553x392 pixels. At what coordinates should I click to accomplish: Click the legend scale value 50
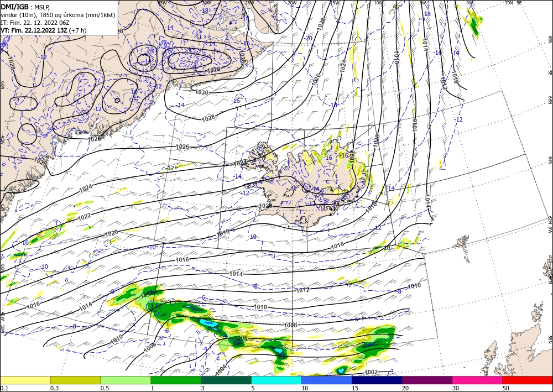pos(507,388)
